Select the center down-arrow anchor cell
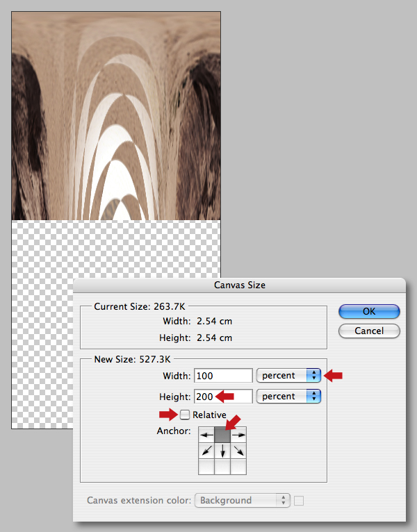The height and width of the screenshot is (532, 417). click(222, 451)
